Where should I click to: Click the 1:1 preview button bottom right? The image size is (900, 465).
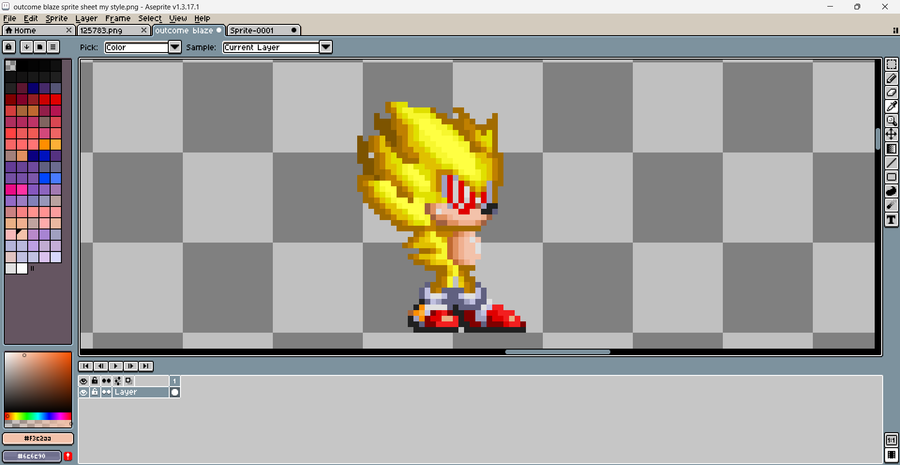point(891,441)
